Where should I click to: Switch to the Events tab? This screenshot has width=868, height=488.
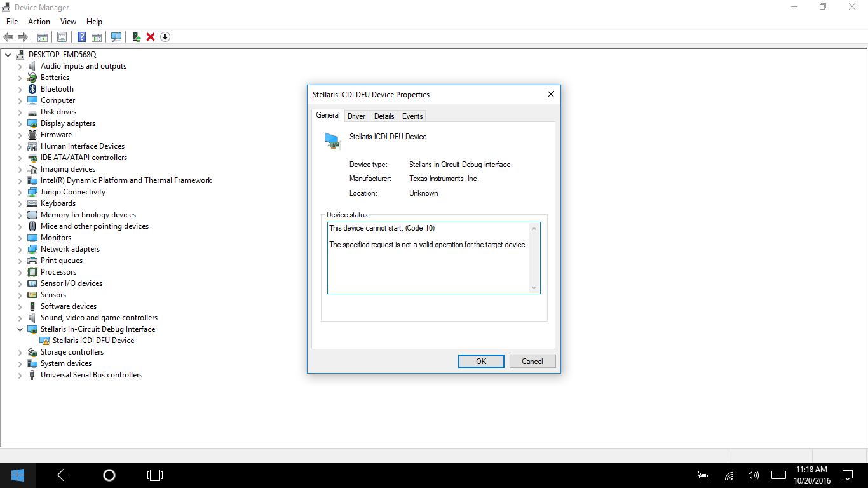pos(412,116)
